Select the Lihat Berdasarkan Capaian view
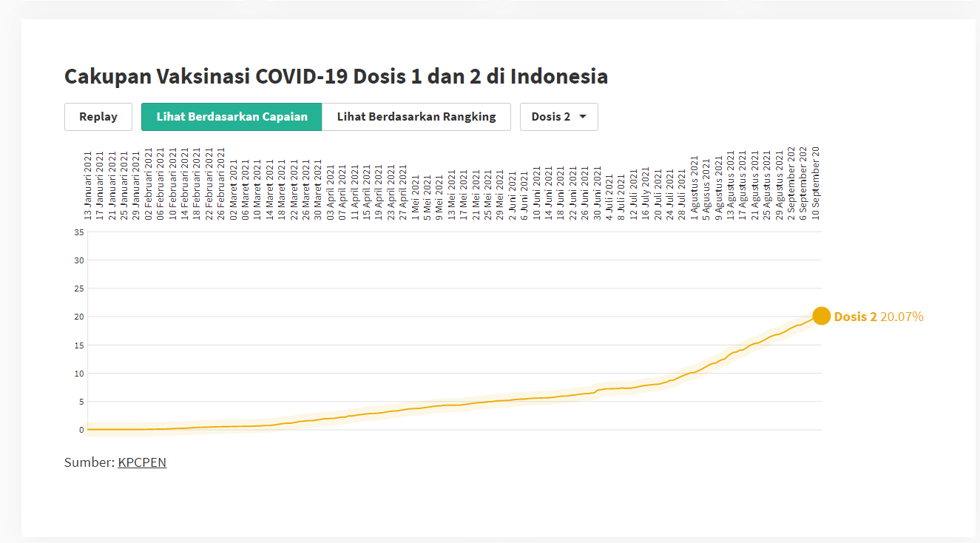980x543 pixels. click(232, 117)
